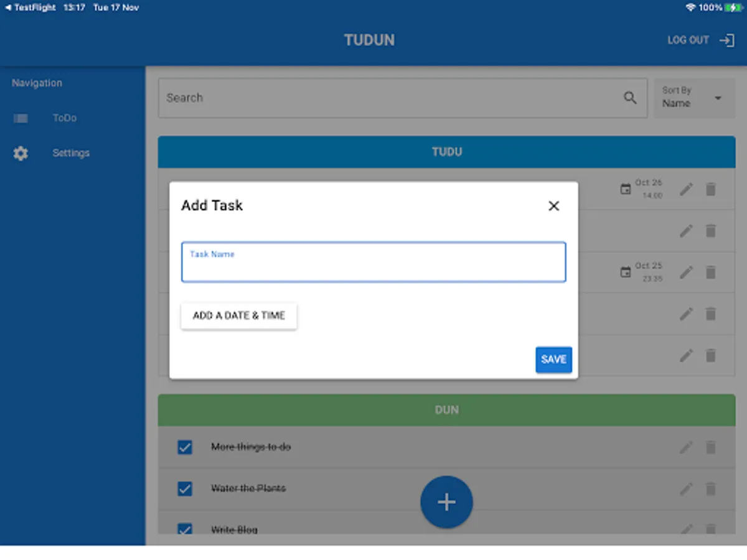Viewport: 747px width, 560px height.
Task: Click the battery icon in status bar
Action: tap(733, 7)
